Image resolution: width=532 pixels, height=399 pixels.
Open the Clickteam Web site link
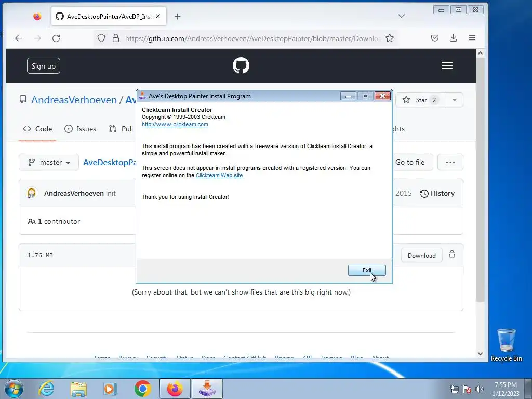pos(219,175)
